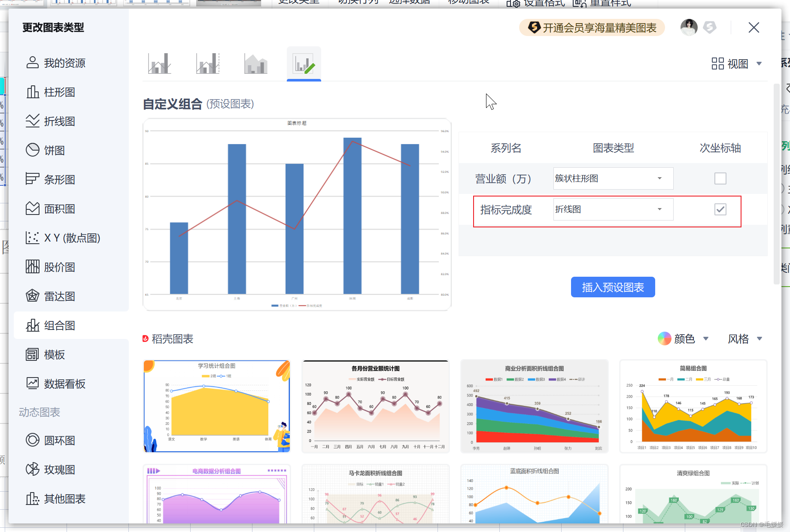Click 开通会员享海量精美图表 membership banner
This screenshot has width=790, height=532.
[592, 28]
